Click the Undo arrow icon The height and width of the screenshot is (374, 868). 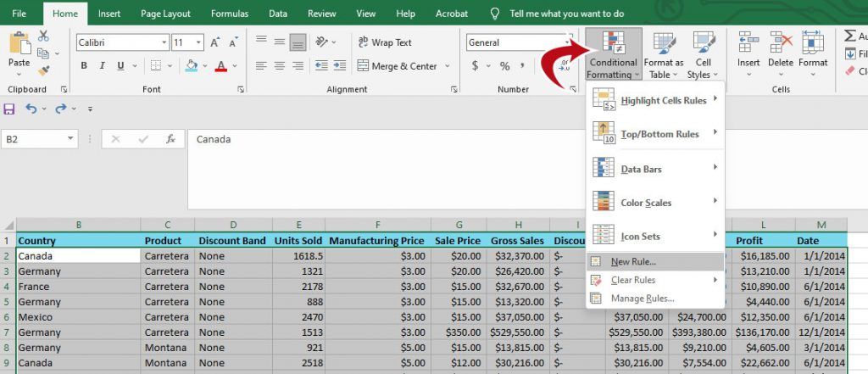click(31, 109)
